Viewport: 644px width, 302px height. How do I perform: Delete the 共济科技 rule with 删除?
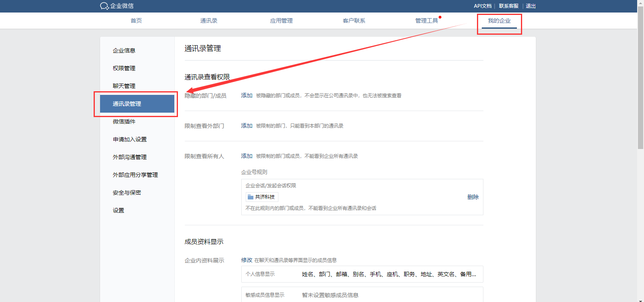(473, 197)
